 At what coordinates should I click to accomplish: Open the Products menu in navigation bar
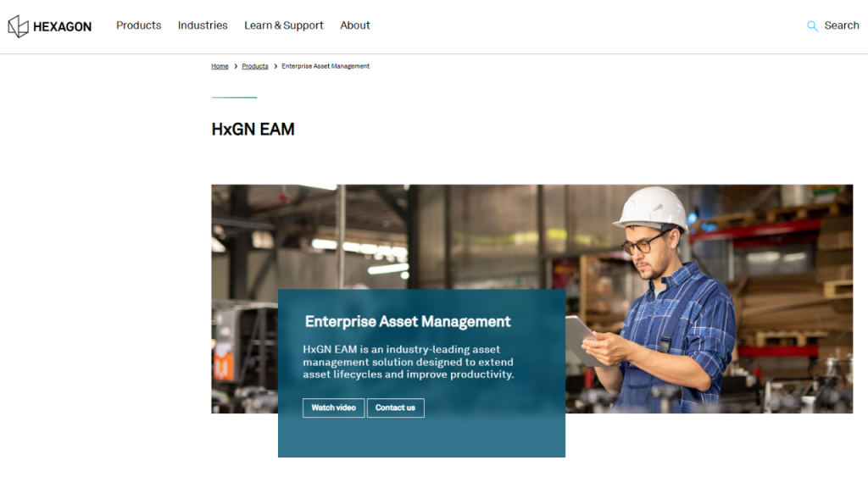pos(138,25)
